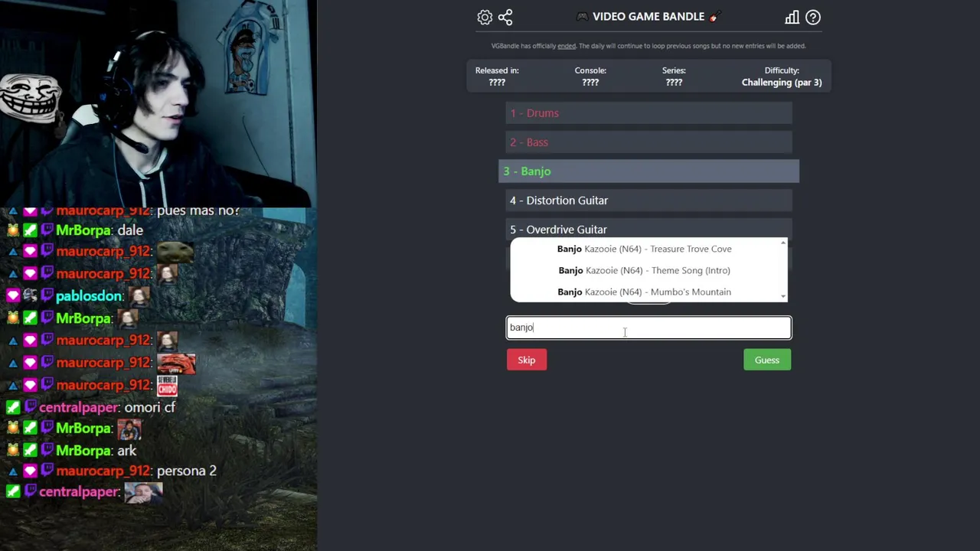Click the chat message "persona 2"

pyautogui.click(x=186, y=471)
